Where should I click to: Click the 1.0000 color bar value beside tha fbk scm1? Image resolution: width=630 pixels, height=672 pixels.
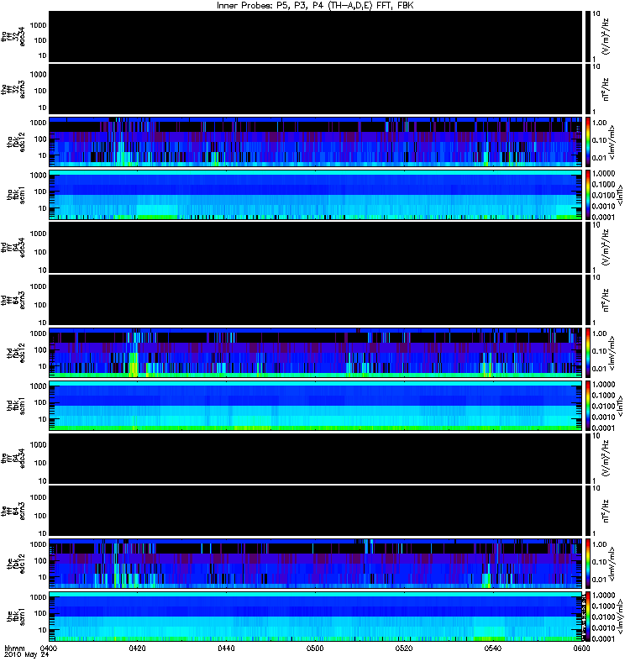click(x=603, y=174)
